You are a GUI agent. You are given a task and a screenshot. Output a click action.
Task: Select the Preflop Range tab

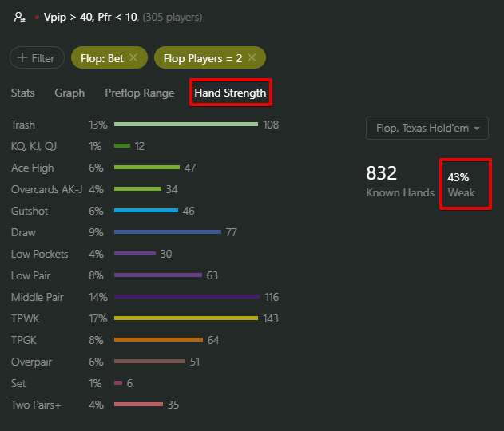(x=140, y=93)
